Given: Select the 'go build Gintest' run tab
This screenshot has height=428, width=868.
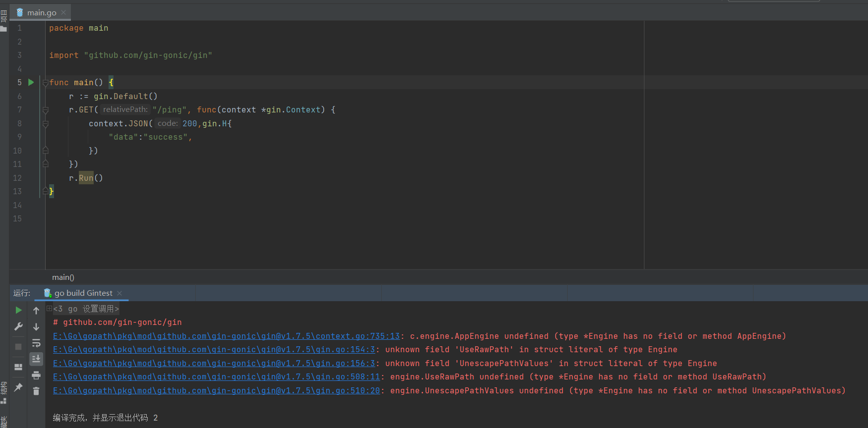Looking at the screenshot, I should click(83, 293).
